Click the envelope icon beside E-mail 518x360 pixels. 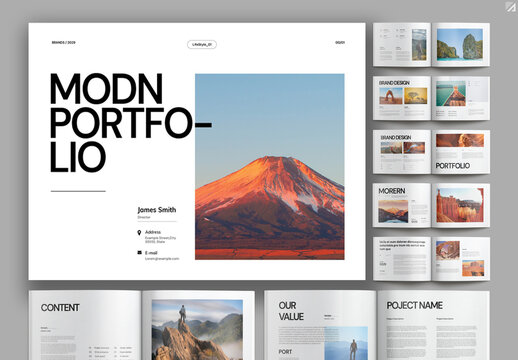point(139,253)
